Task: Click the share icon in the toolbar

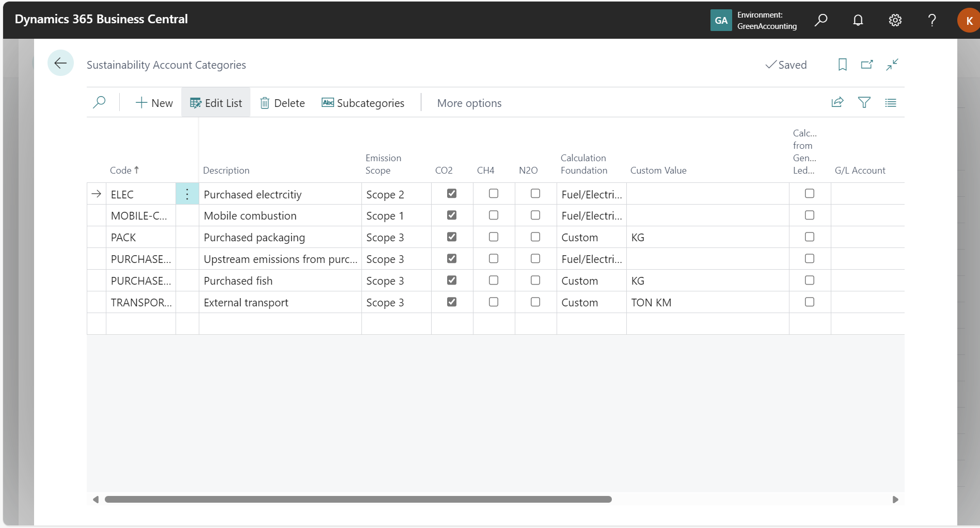Action: point(837,103)
